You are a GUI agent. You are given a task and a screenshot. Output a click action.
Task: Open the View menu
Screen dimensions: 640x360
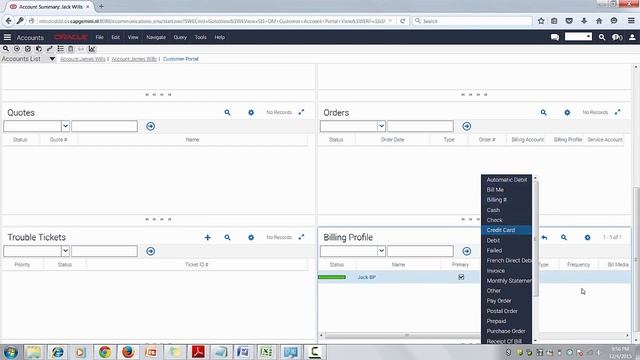pyautogui.click(x=133, y=37)
